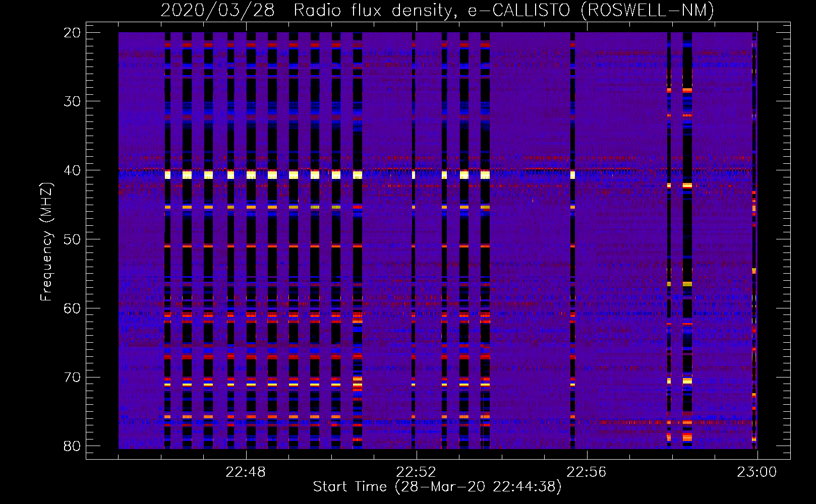This screenshot has width=816, height=504.
Task: Click the "Start Time (28-Mar-20 22:44:38)" label
Action: [x=437, y=487]
